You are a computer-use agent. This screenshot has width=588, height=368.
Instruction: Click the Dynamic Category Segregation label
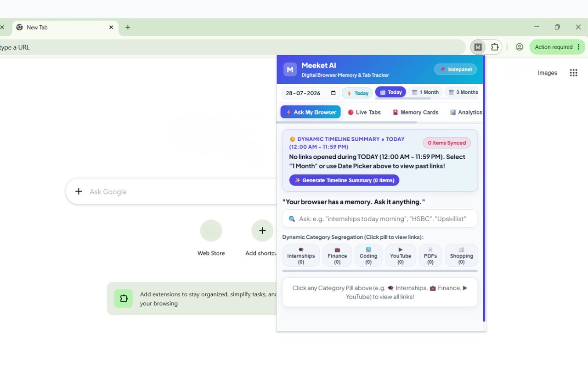[x=353, y=237]
